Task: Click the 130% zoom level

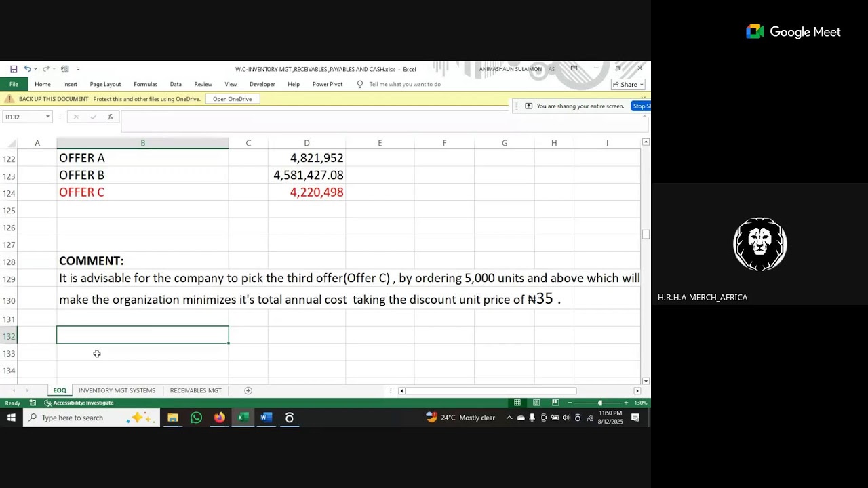Action: pyautogui.click(x=641, y=403)
